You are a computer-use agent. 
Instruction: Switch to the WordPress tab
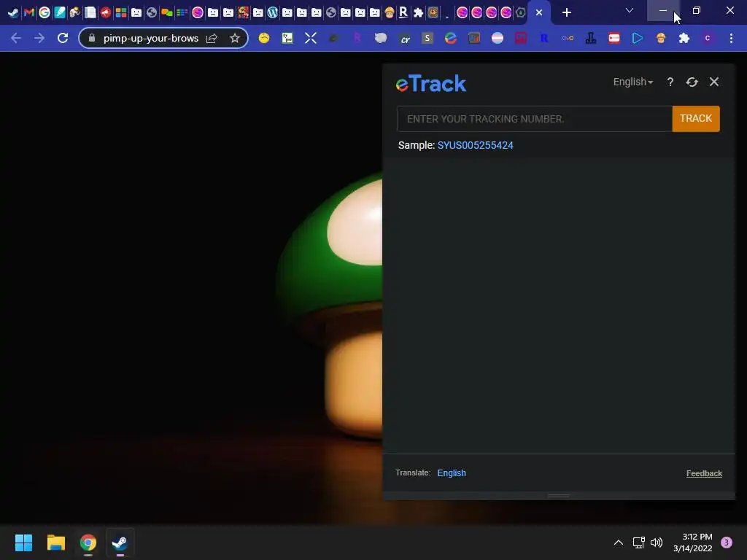(x=273, y=13)
